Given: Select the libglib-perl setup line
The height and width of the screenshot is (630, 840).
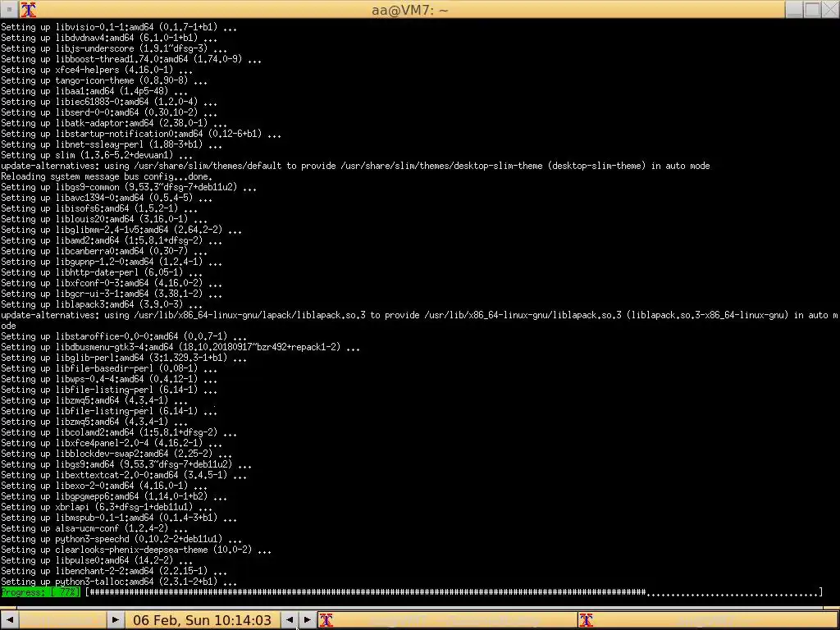Looking at the screenshot, I should click(124, 358).
